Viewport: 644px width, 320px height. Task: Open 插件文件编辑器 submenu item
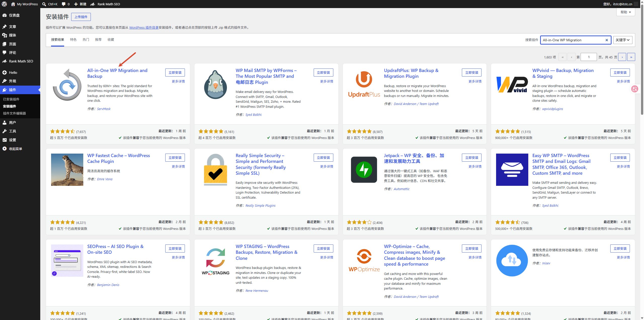click(x=14, y=113)
